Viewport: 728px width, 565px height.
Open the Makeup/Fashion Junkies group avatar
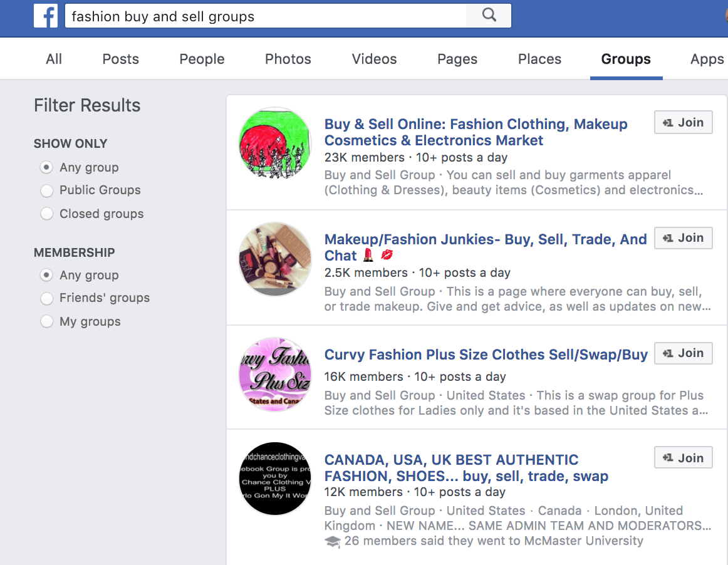click(x=275, y=259)
